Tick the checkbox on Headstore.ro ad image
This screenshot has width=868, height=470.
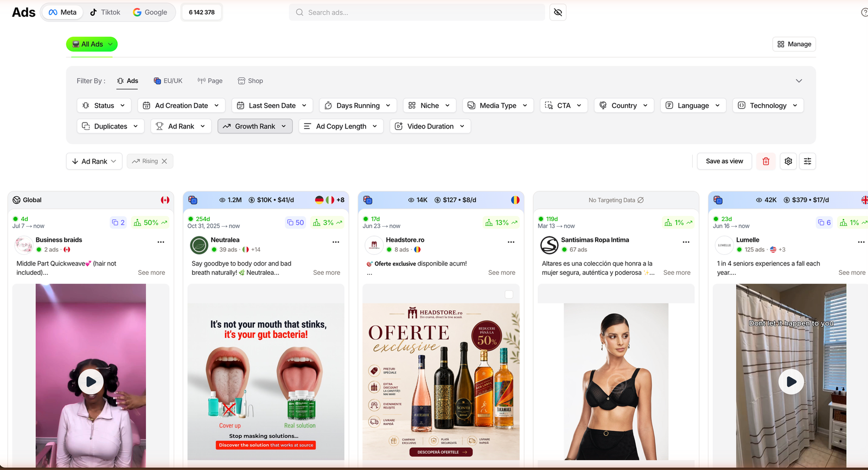[x=509, y=294]
